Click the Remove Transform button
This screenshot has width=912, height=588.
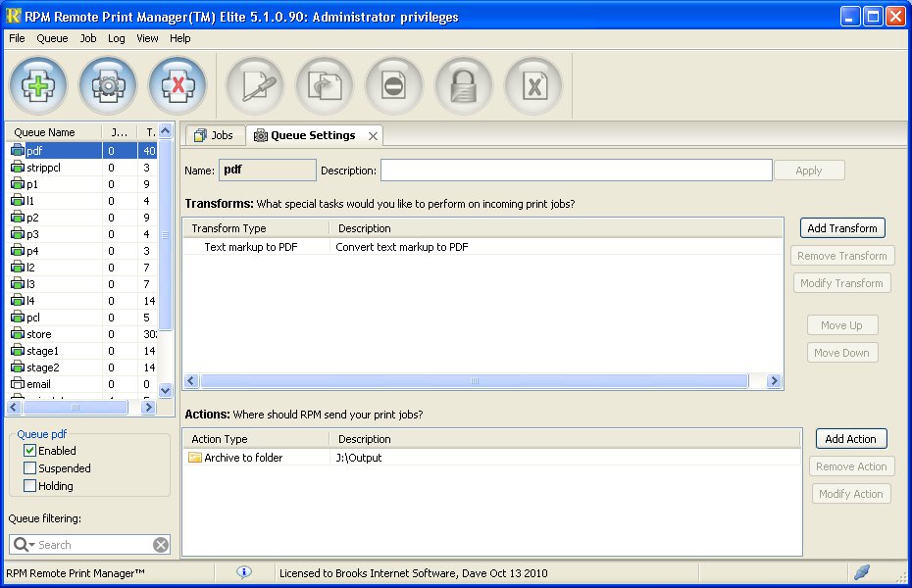(842, 256)
